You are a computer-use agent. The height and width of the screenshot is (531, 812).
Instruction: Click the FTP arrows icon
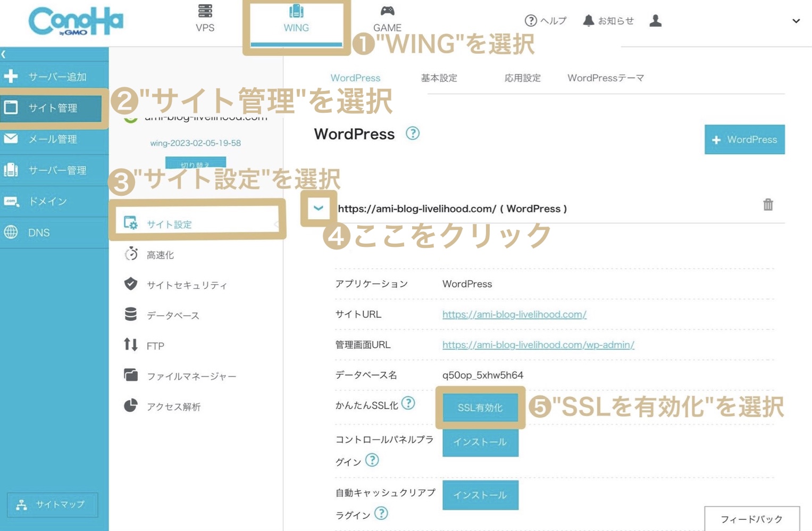pos(130,345)
